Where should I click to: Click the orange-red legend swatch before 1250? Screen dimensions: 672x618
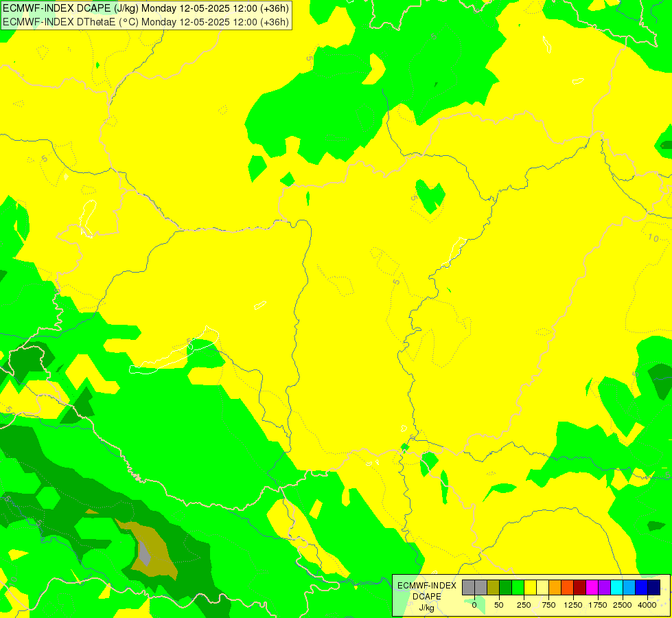tap(568, 588)
